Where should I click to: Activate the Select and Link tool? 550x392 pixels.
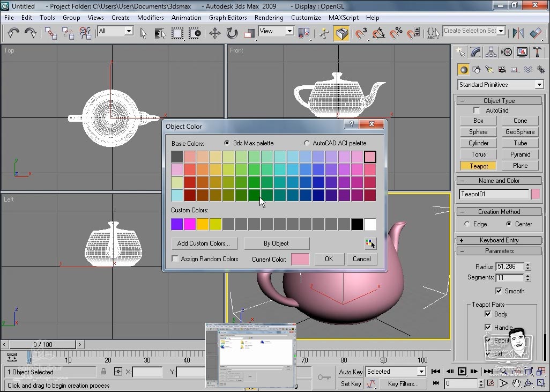click(x=51, y=33)
